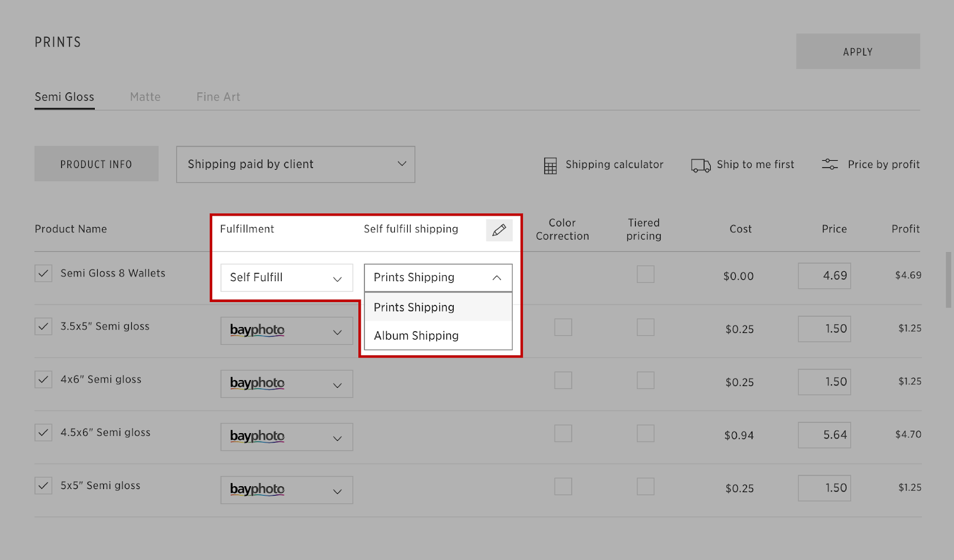
Task: Open the Self Fulfill fulfillment dropdown
Action: click(x=287, y=278)
